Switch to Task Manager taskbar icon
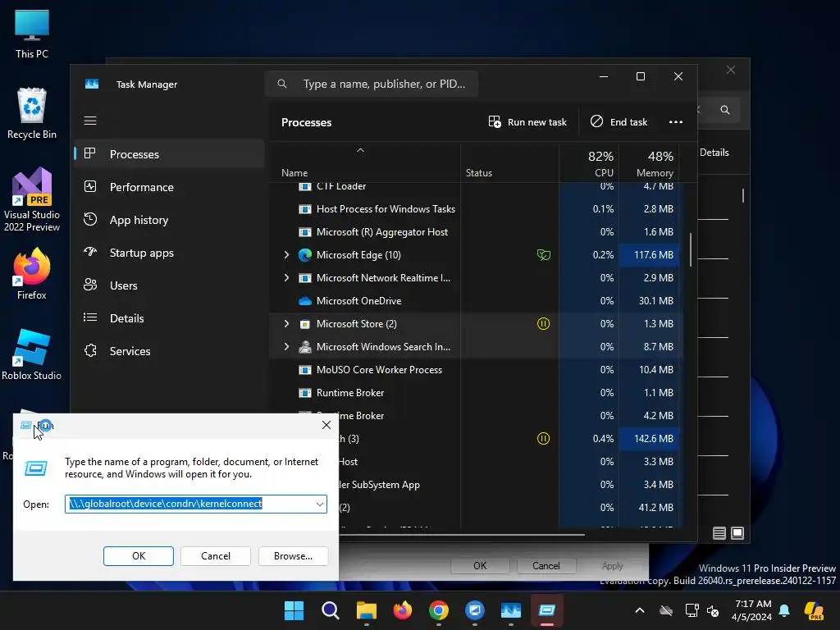Viewport: 840px width, 630px height. pyautogui.click(x=510, y=610)
